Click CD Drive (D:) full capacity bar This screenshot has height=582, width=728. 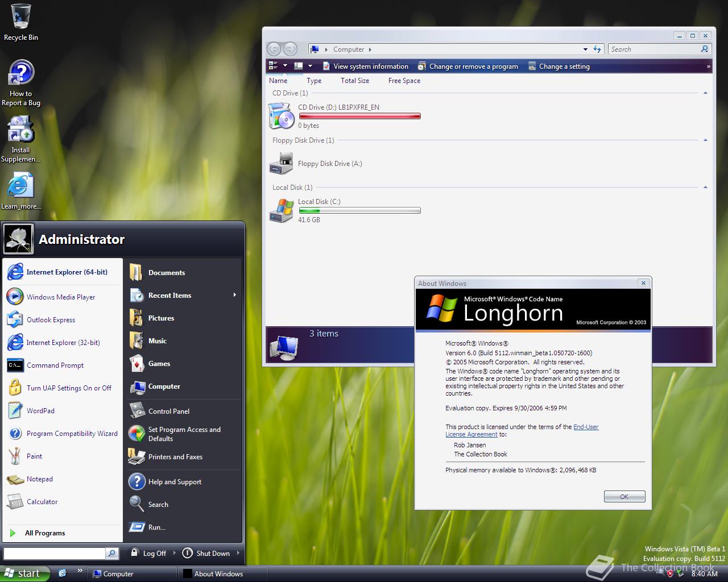coord(359,116)
